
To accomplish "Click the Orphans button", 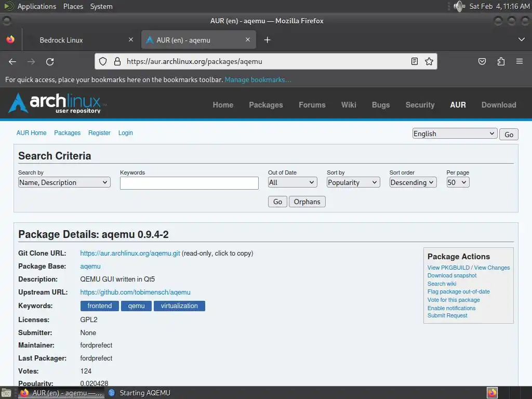I will click(x=307, y=202).
